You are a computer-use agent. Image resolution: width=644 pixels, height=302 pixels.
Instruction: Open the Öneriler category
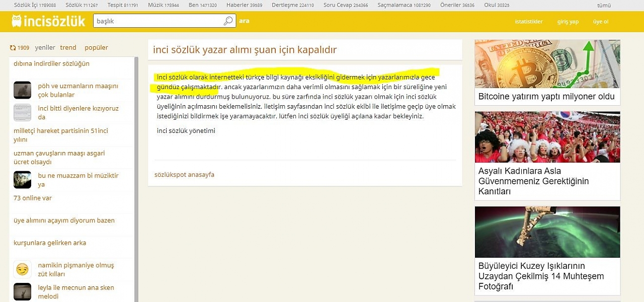pyautogui.click(x=457, y=5)
